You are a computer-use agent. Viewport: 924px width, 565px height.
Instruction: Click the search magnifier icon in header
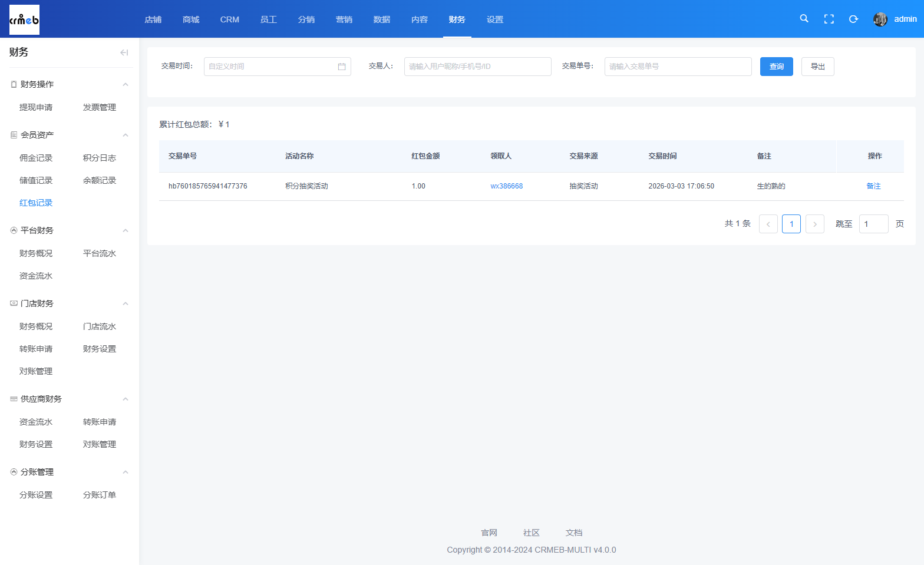click(804, 19)
